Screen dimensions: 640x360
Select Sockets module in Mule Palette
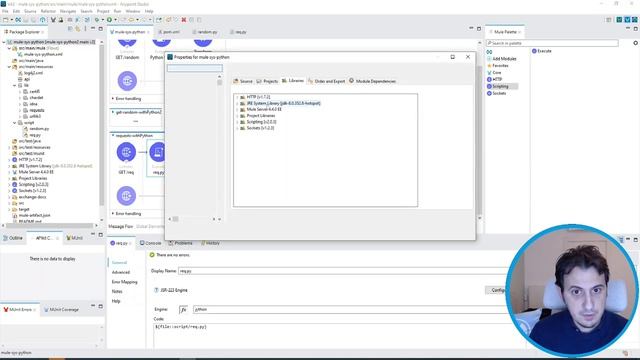[499, 93]
